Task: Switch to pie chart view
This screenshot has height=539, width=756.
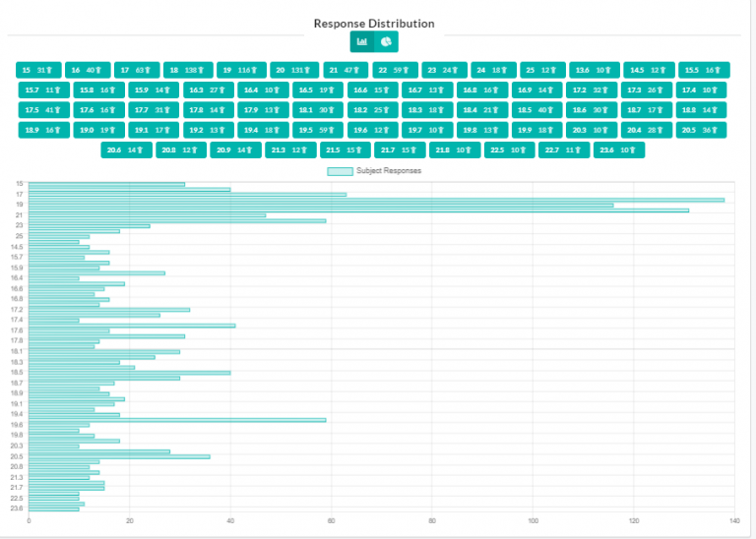Action: [x=386, y=42]
